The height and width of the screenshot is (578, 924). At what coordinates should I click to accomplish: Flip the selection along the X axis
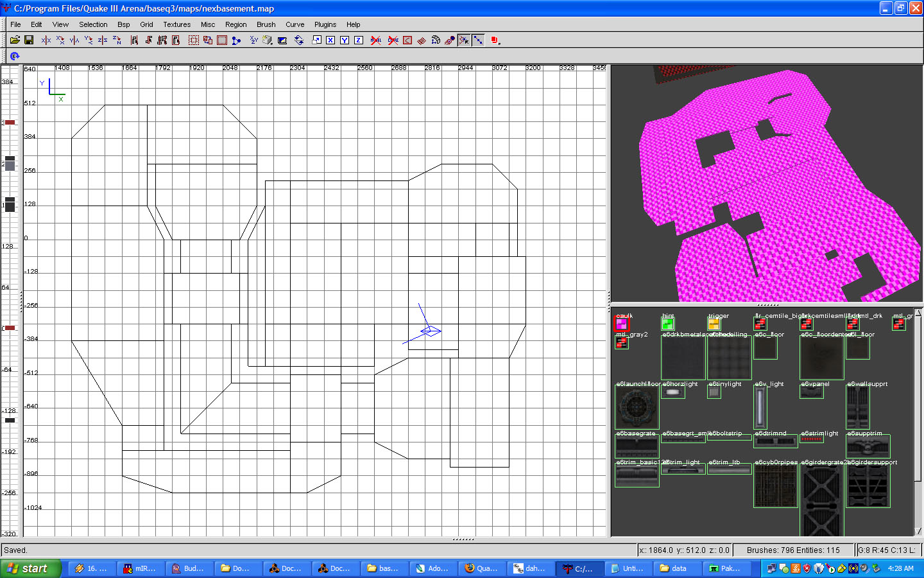pyautogui.click(x=46, y=40)
